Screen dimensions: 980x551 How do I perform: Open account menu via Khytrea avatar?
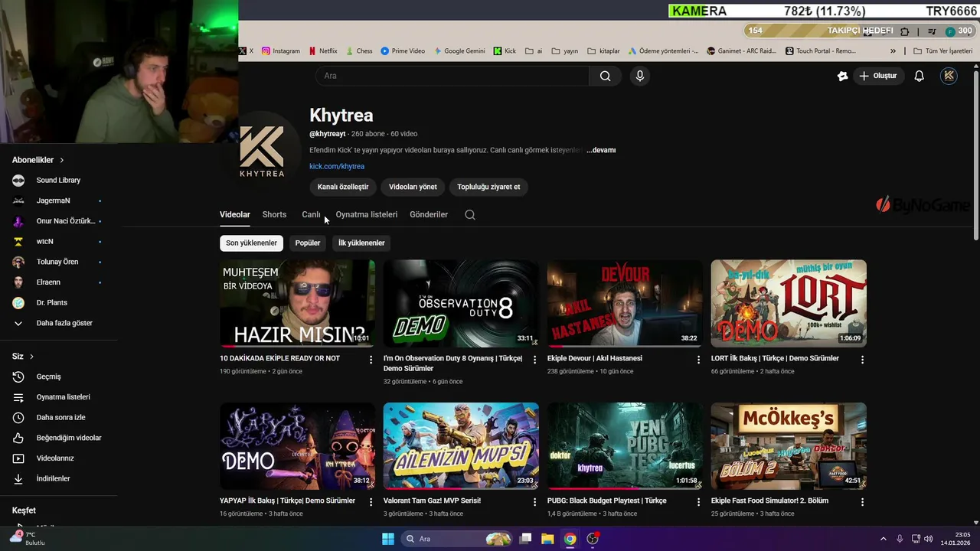pos(949,76)
